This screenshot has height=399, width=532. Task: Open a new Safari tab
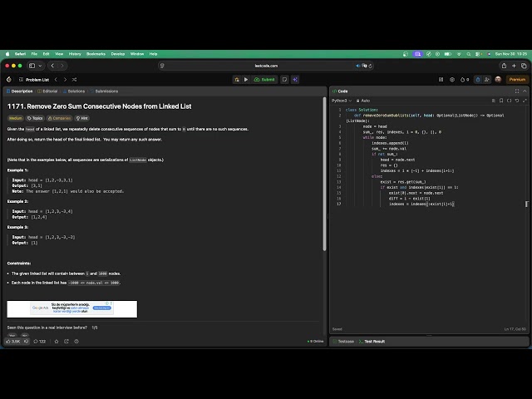pos(514,66)
